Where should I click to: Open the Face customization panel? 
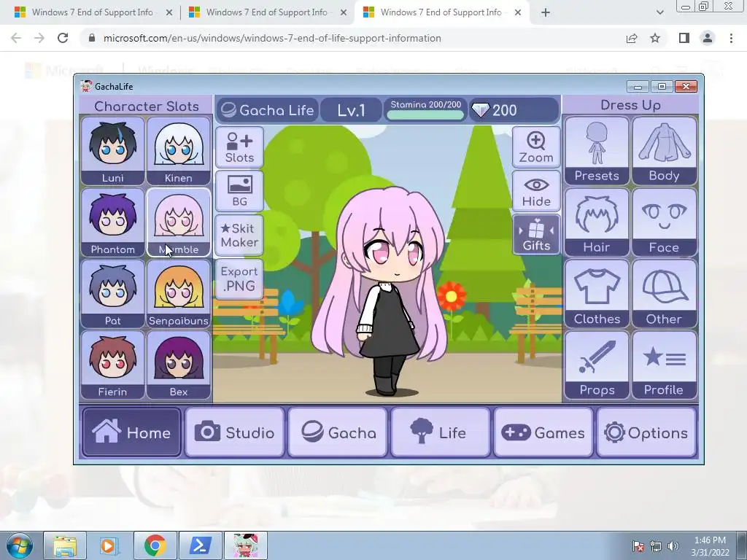[x=664, y=222]
